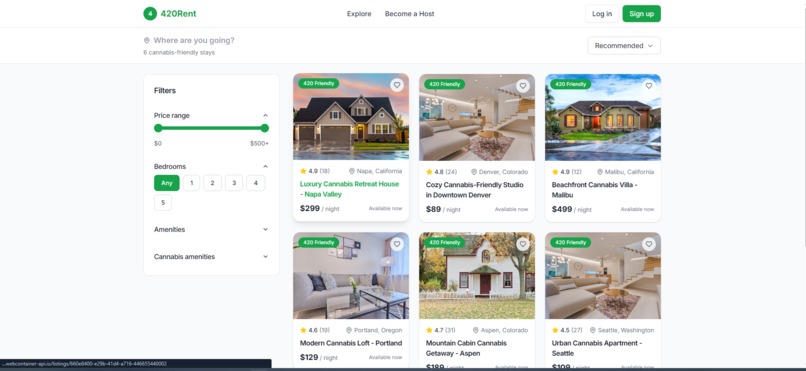806x371 pixels.
Task: Click the 420Rent green logo icon
Action: pyautogui.click(x=150, y=14)
